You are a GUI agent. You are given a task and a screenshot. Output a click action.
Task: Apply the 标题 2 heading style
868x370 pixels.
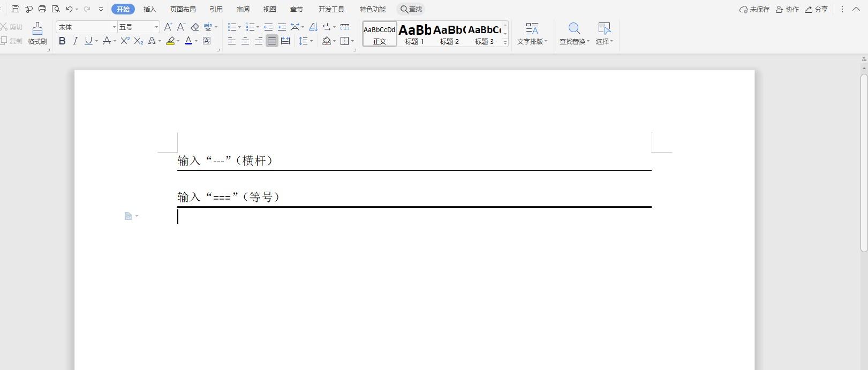[x=449, y=34]
